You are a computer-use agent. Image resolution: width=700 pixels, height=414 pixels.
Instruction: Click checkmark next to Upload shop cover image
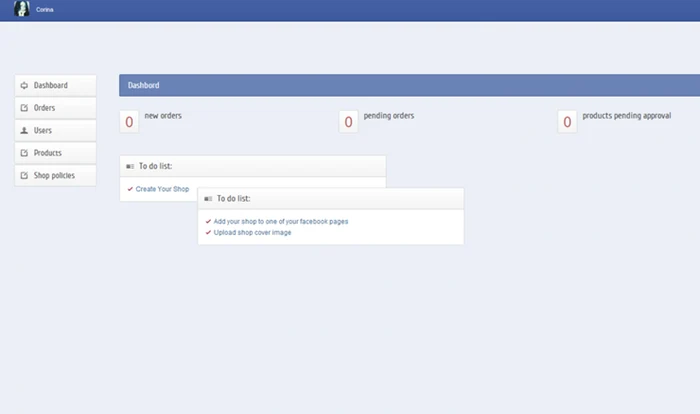click(208, 233)
